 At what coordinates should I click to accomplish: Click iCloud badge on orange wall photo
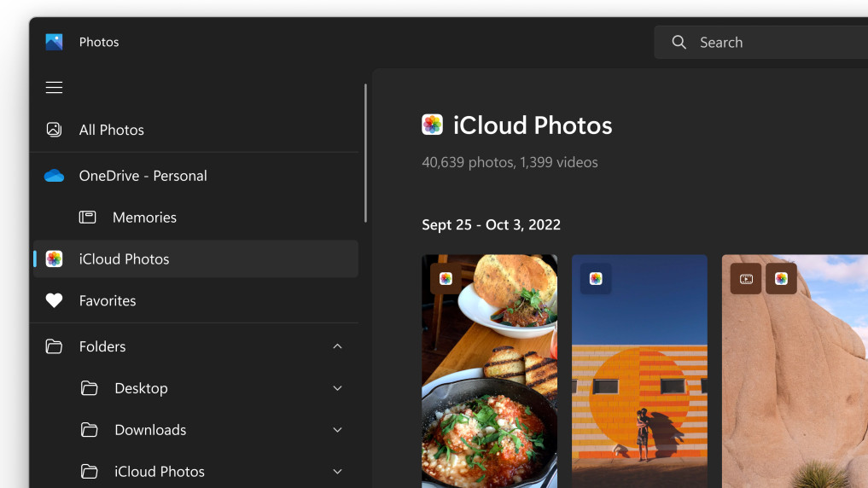[x=596, y=279]
